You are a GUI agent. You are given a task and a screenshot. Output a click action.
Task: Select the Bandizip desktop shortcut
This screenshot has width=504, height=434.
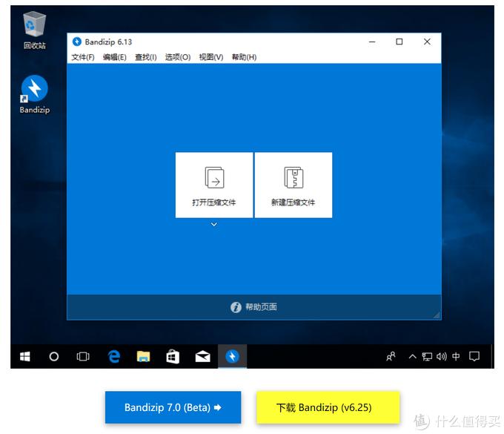point(34,94)
